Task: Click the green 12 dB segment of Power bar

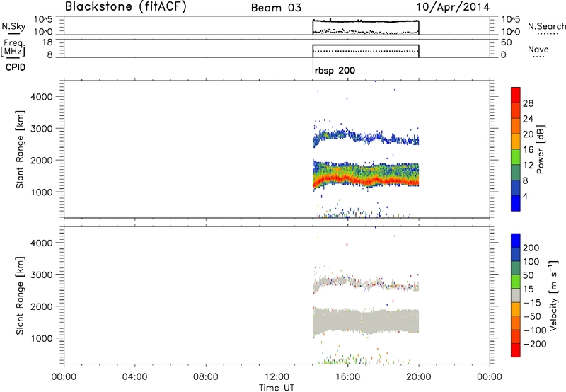Action: (x=516, y=157)
